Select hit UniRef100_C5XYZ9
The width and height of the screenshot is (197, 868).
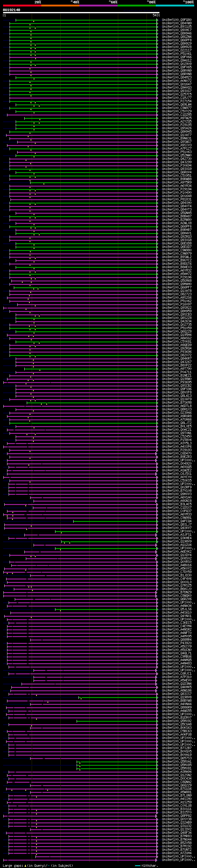177,111
